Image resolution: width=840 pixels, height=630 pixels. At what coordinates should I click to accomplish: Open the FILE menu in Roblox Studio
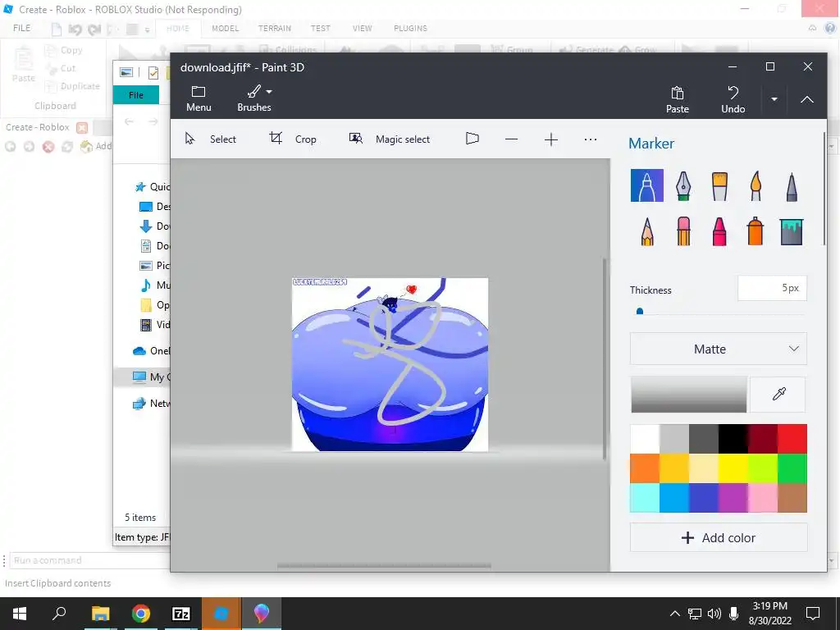tap(22, 29)
